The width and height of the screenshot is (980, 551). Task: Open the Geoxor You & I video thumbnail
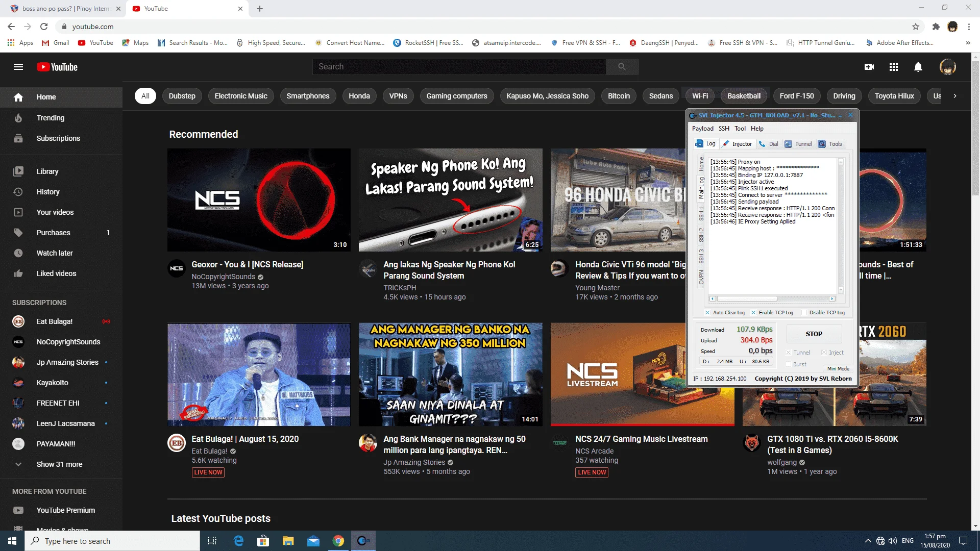coord(259,200)
